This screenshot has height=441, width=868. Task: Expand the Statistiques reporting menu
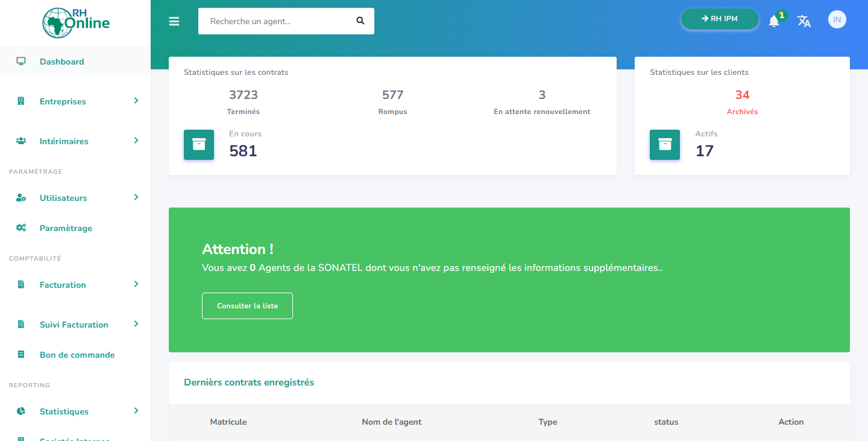136,411
